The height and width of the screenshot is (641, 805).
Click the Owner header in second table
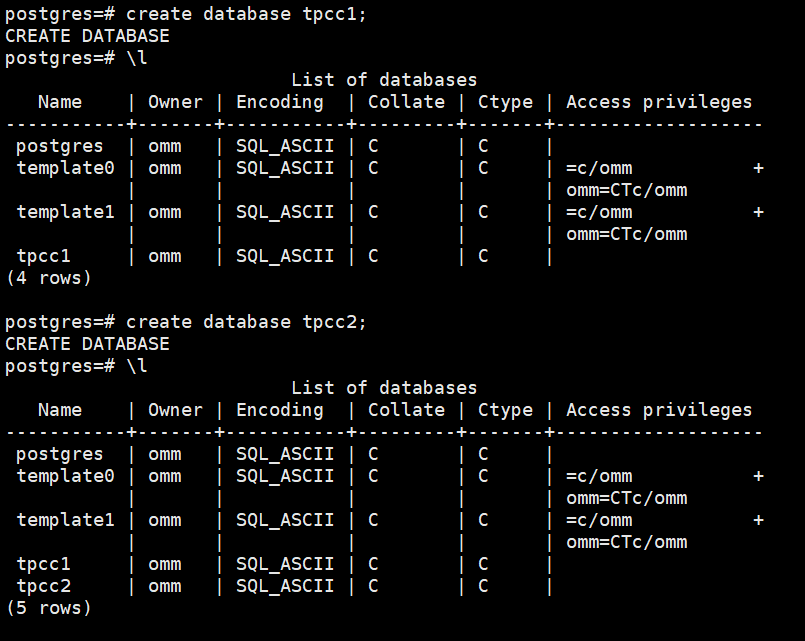[175, 410]
